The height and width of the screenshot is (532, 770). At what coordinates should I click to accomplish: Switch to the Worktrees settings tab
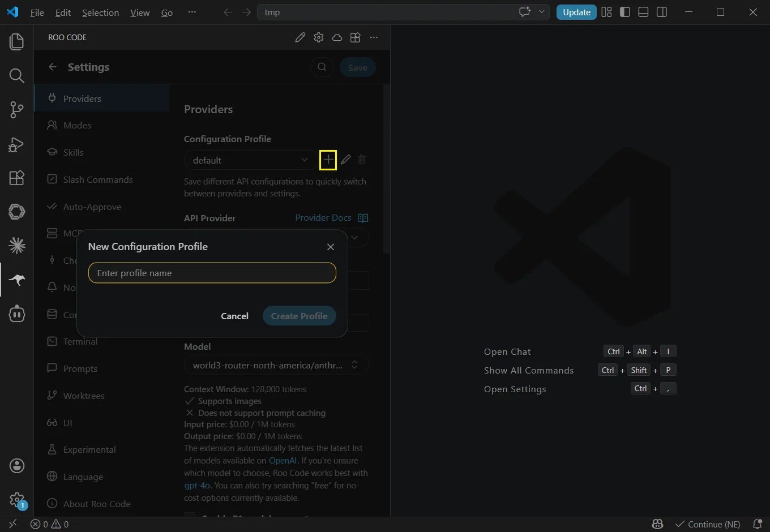click(x=102, y=396)
